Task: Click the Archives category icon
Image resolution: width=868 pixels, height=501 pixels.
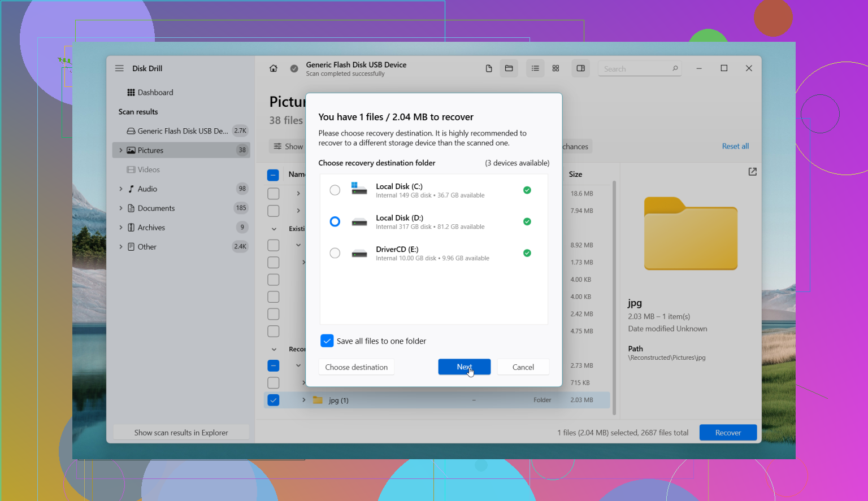Action: coord(131,227)
